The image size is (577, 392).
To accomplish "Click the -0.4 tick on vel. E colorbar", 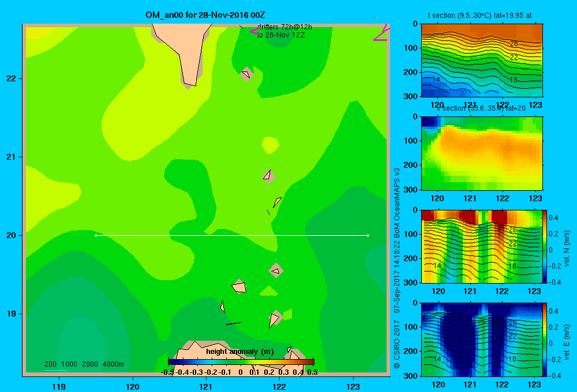I will (x=554, y=375).
